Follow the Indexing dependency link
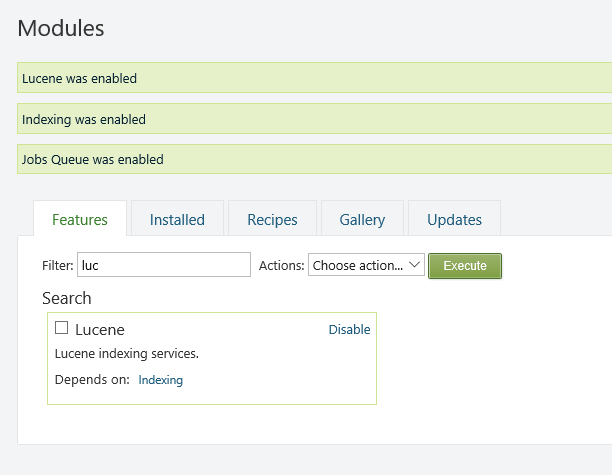This screenshot has height=475, width=612. point(160,380)
